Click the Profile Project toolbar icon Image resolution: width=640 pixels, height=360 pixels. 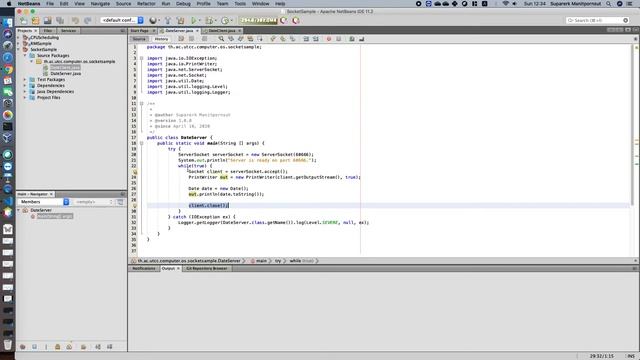pos(225,20)
